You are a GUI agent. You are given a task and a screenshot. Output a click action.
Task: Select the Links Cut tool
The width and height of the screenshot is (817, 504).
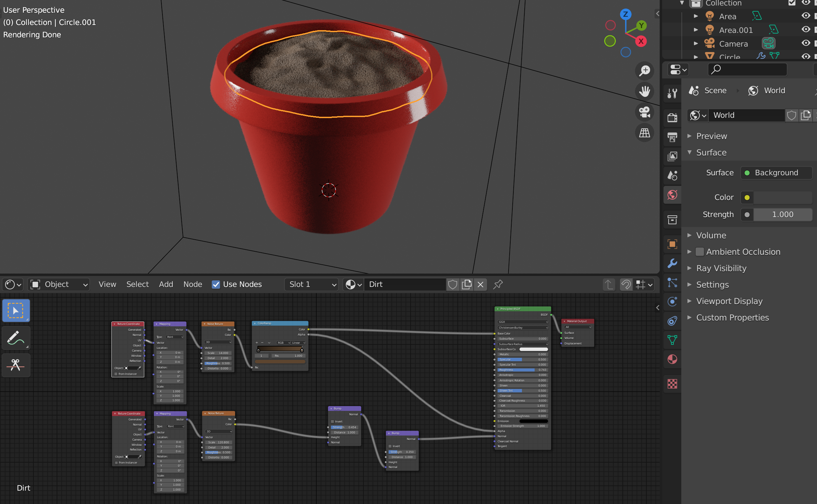click(16, 365)
